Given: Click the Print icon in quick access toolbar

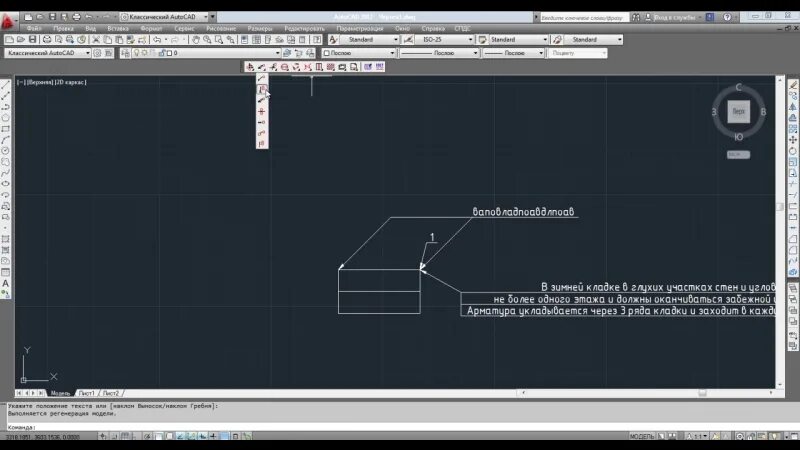Looking at the screenshot, I should click(76, 17).
